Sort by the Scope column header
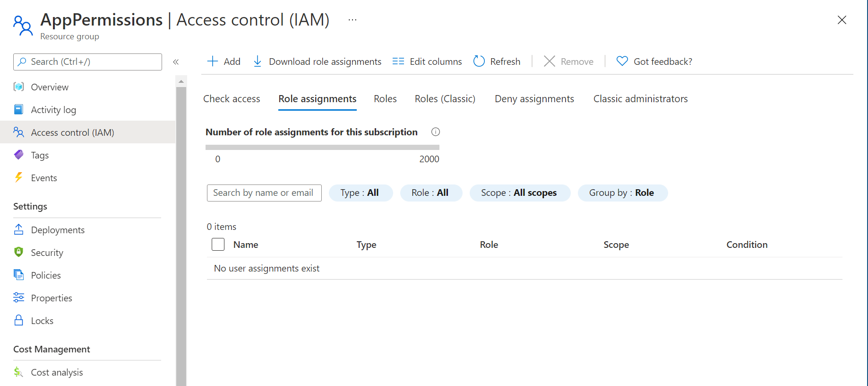Image resolution: width=868 pixels, height=386 pixels. click(616, 244)
